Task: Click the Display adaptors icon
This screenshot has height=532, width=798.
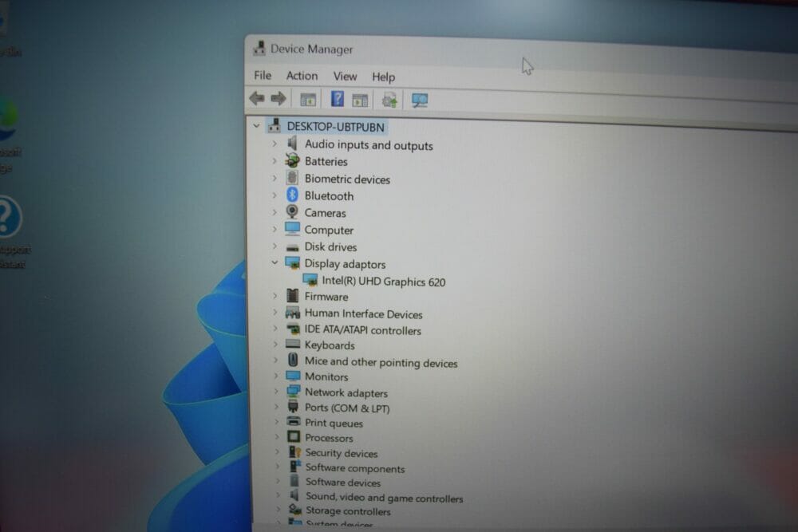Action: coord(292,262)
